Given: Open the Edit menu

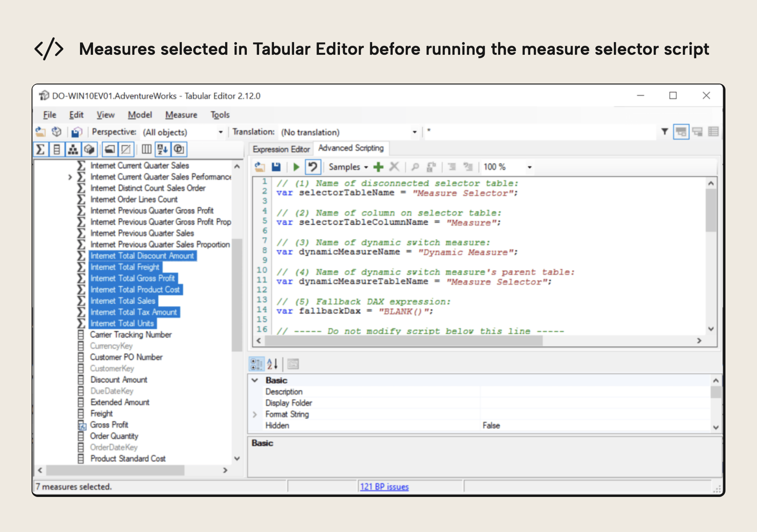Looking at the screenshot, I should pos(76,115).
